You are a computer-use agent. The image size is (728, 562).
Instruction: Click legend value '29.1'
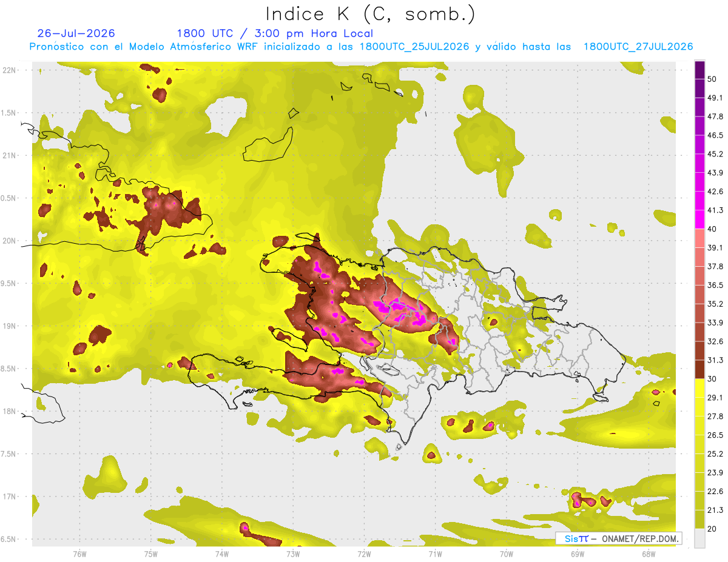click(x=715, y=398)
